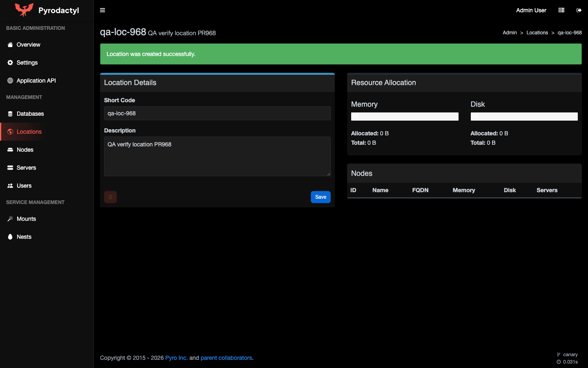Click the logout icon in the header

point(579,10)
